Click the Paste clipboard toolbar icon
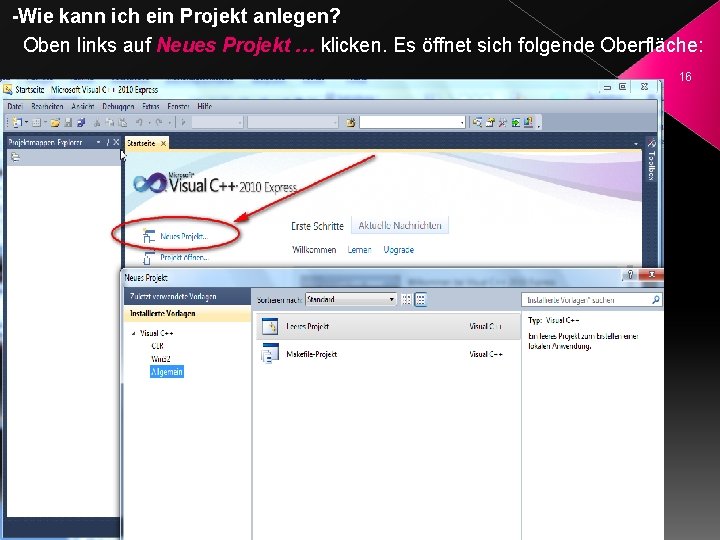The width and height of the screenshot is (720, 540). tap(123, 122)
